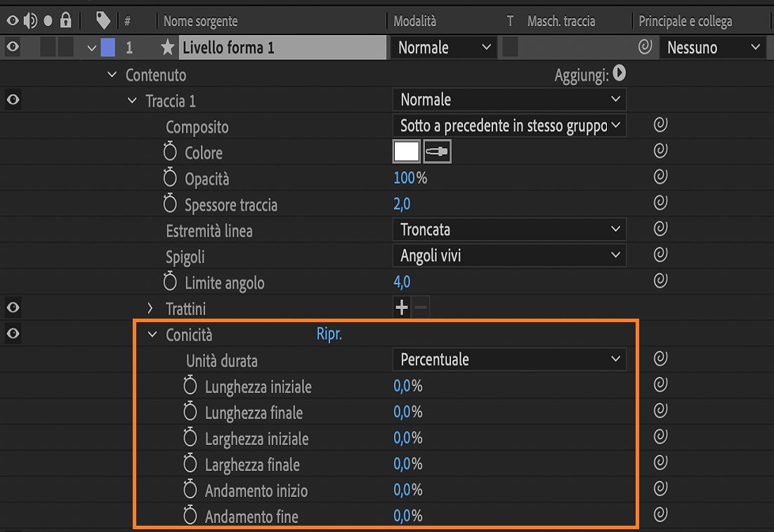Remove a dash using the minus icon
The image size is (774, 532).
click(x=419, y=307)
